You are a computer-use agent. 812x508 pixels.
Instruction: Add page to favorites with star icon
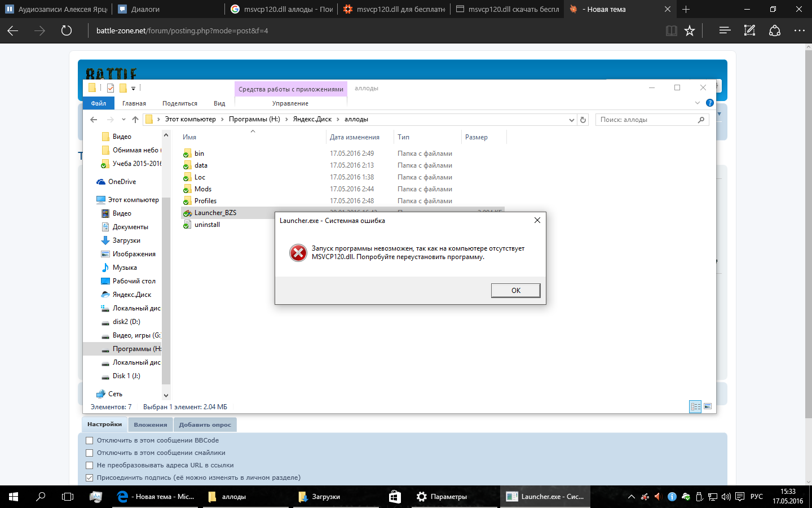tap(689, 30)
